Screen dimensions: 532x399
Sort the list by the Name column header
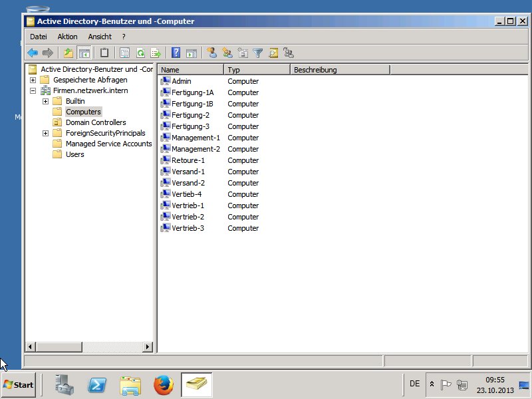tap(190, 70)
